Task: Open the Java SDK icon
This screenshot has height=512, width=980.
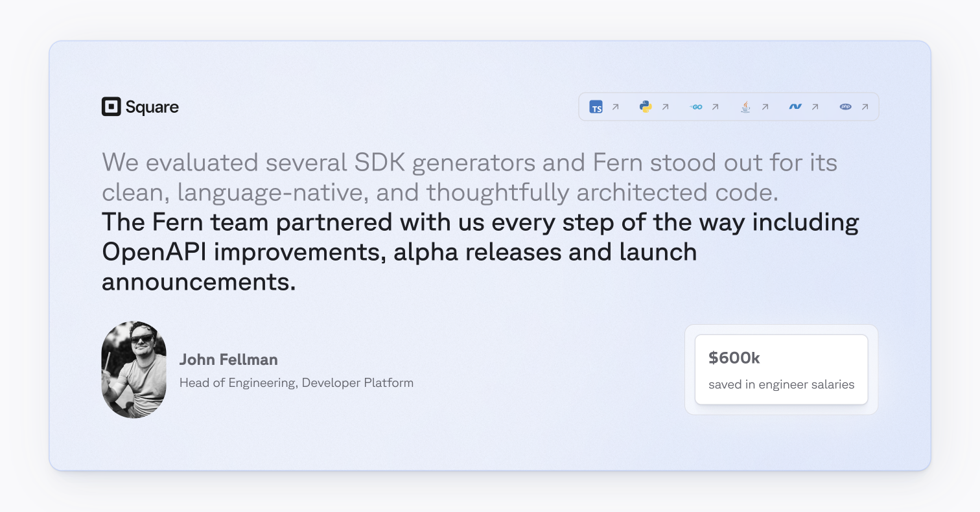Action: tap(746, 107)
